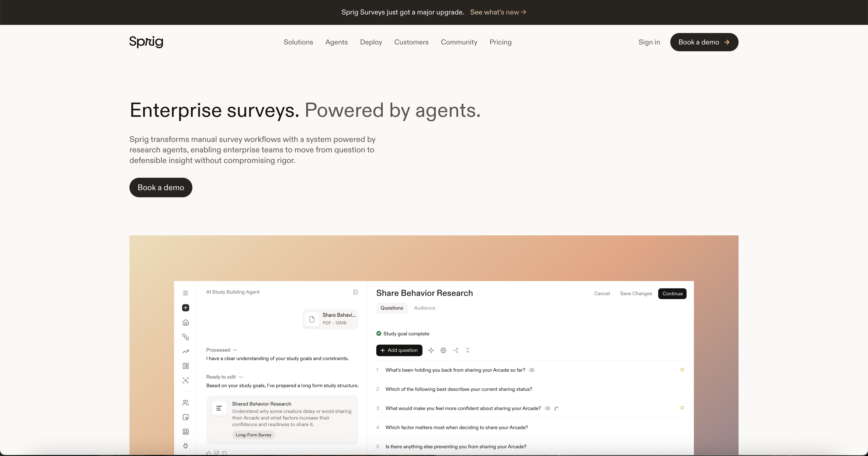Click Sign in in the header
Screen dimensions: 868x456
pyautogui.click(x=649, y=42)
